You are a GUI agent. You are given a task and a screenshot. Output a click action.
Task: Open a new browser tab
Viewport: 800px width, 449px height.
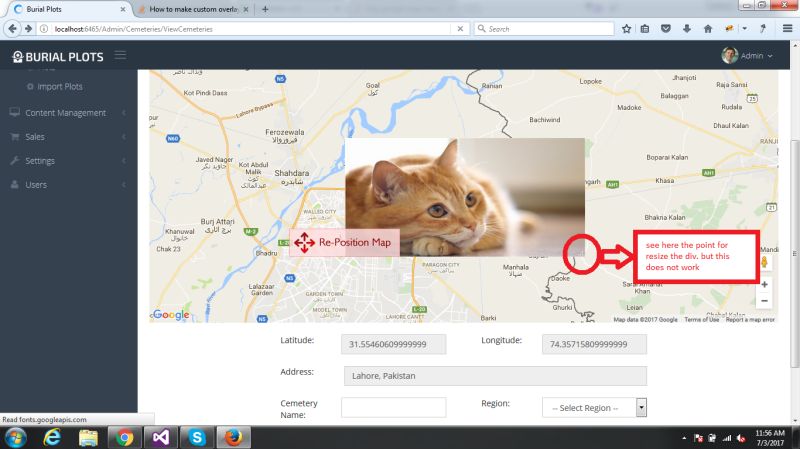coord(265,9)
